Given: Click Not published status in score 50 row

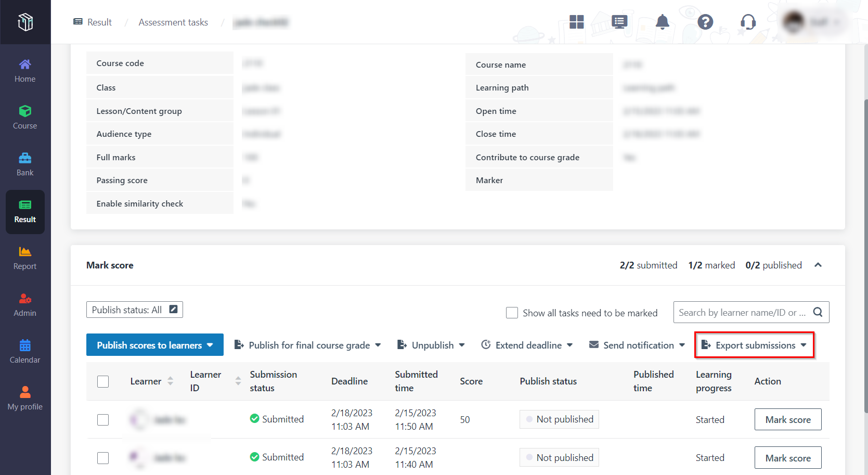Looking at the screenshot, I should [559, 419].
